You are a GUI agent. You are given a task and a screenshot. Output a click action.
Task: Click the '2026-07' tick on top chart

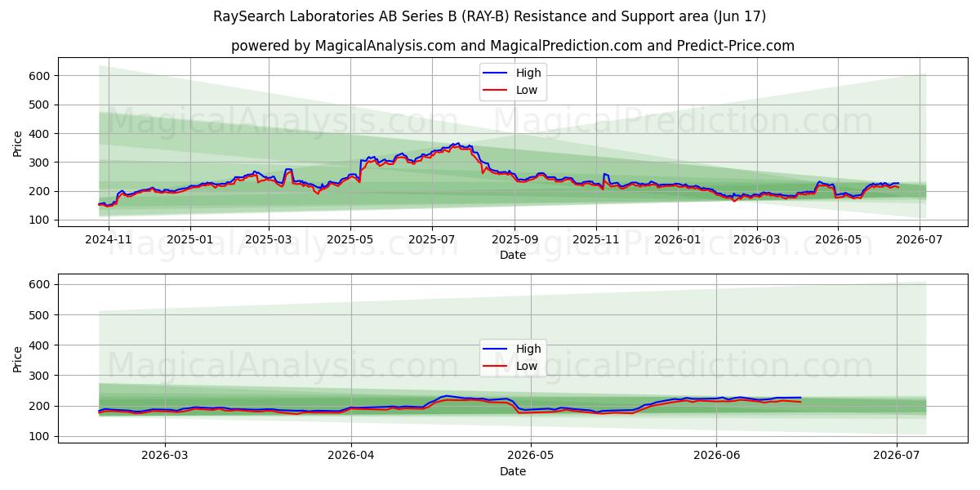coord(920,239)
